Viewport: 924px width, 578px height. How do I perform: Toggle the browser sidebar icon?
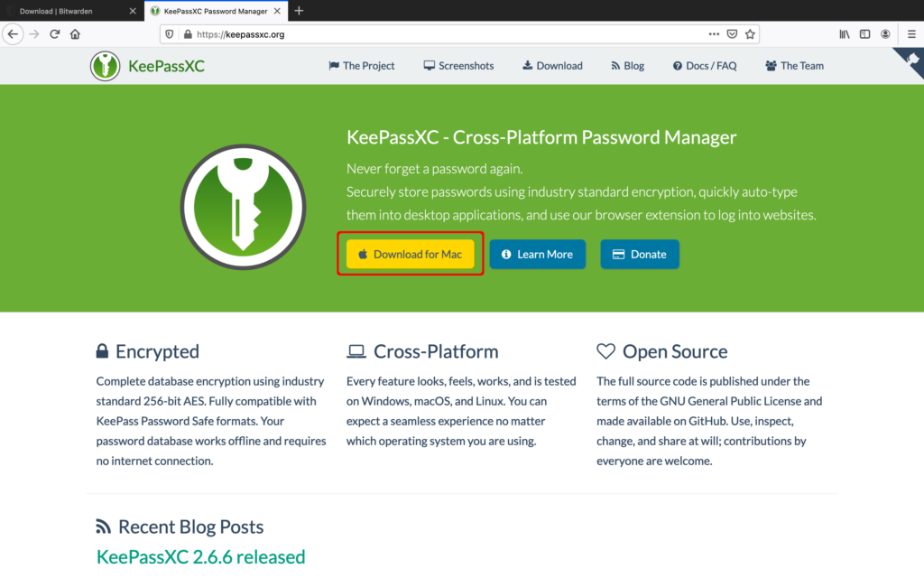click(864, 34)
